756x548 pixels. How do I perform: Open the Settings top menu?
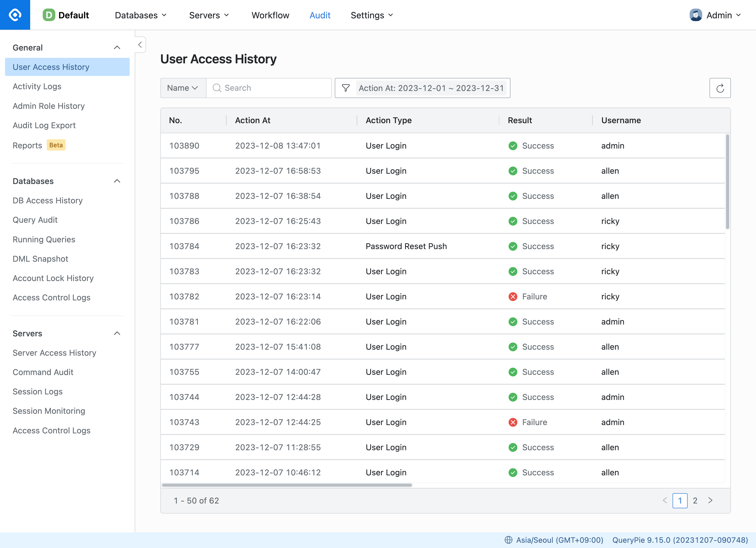(372, 15)
